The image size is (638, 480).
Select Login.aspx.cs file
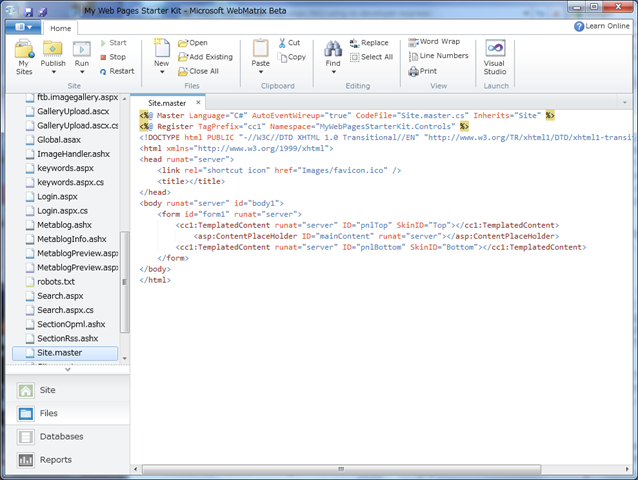[57, 211]
